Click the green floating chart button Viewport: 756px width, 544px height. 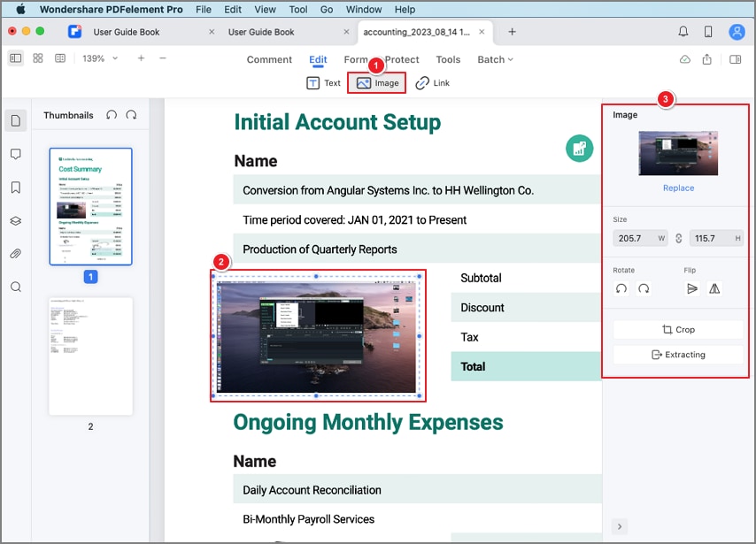(x=579, y=149)
